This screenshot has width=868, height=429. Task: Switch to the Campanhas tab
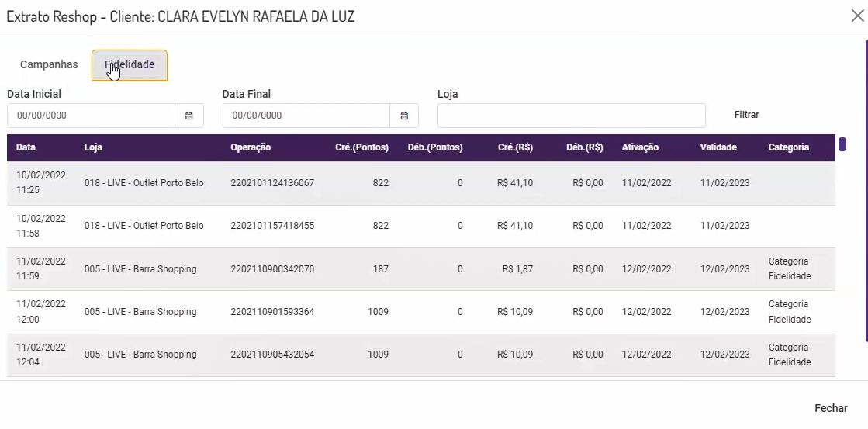[49, 65]
